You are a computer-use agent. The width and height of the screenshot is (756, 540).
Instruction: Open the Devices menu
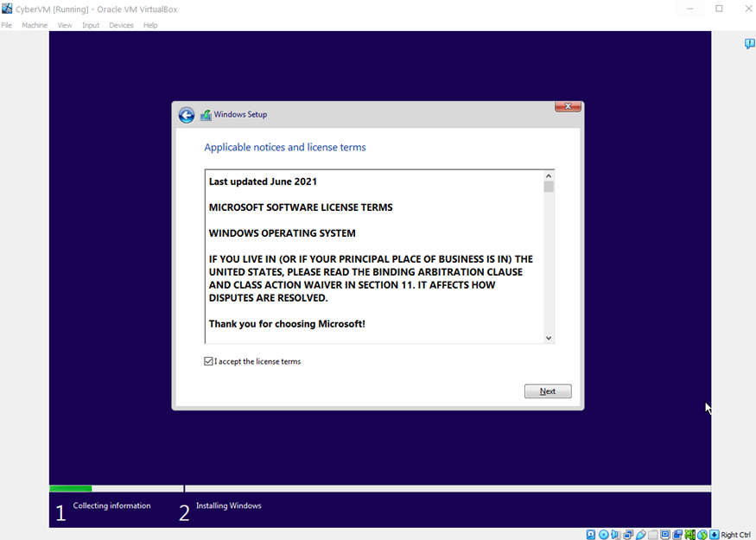(x=121, y=25)
